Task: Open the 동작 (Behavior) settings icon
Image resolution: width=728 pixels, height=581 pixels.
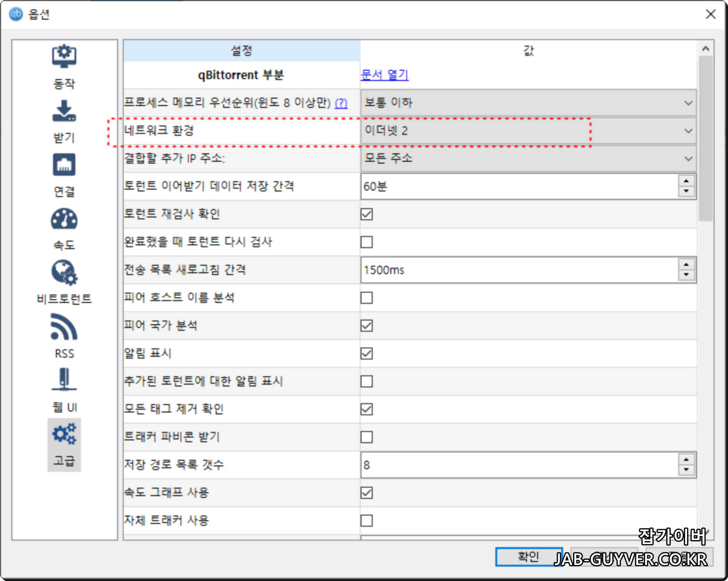Action: [64, 56]
